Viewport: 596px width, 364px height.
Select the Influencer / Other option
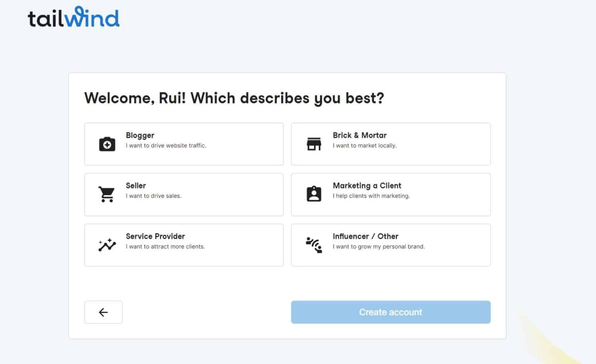pos(390,245)
